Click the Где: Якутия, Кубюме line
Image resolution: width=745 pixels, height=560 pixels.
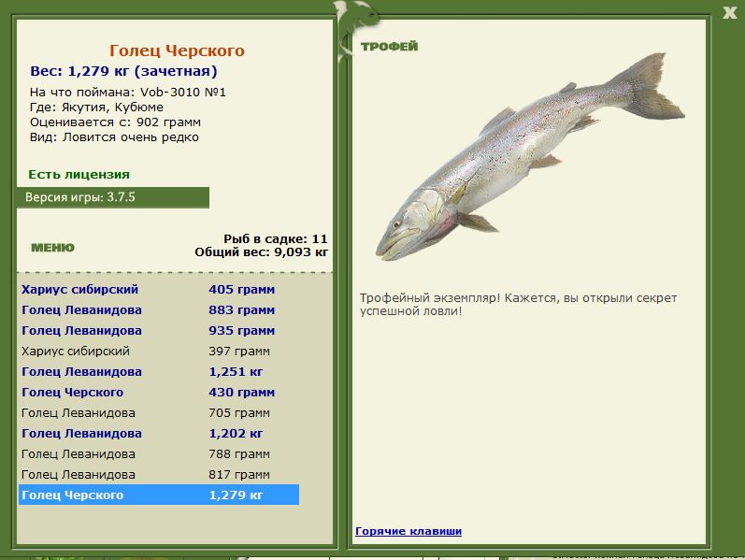point(96,107)
